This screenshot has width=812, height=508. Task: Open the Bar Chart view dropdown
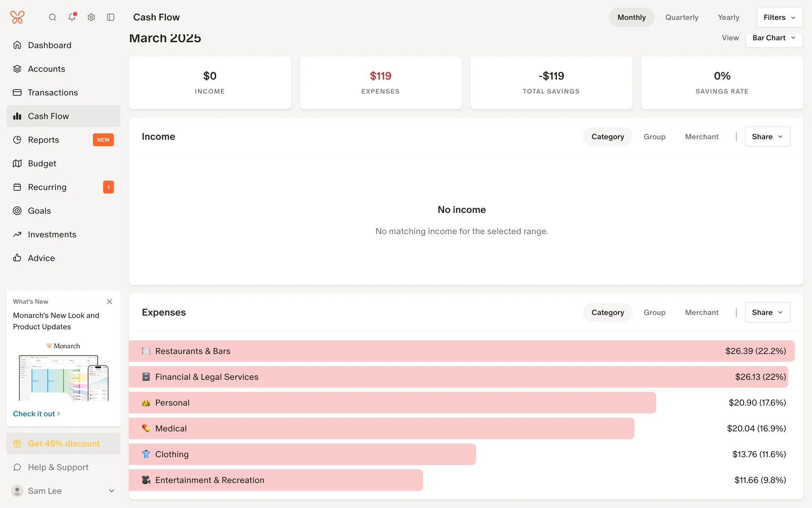[774, 38]
